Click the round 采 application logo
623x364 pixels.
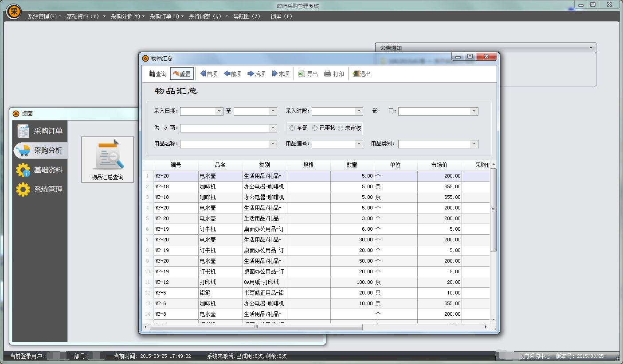pyautogui.click(x=14, y=12)
